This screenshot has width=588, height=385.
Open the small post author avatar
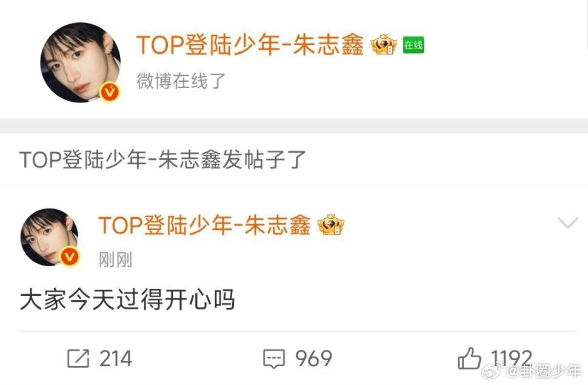coord(49,237)
